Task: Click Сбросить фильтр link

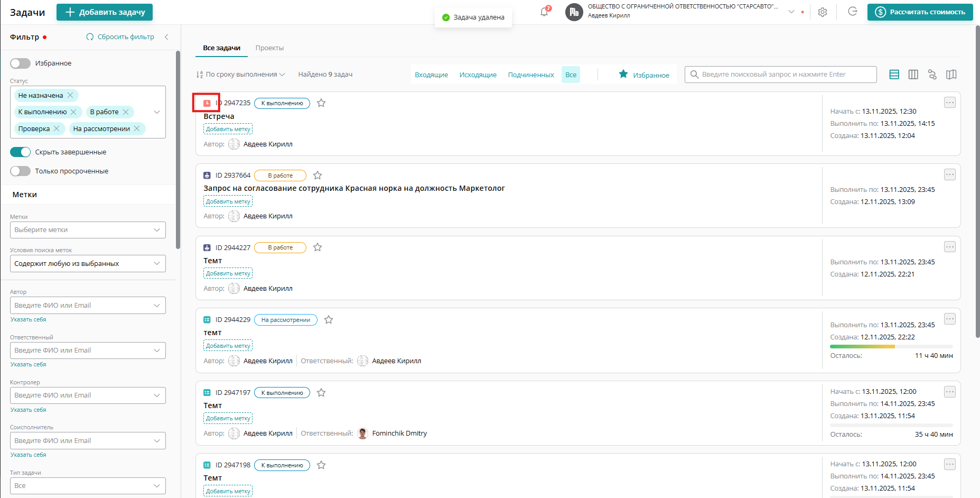Action: pyautogui.click(x=120, y=37)
